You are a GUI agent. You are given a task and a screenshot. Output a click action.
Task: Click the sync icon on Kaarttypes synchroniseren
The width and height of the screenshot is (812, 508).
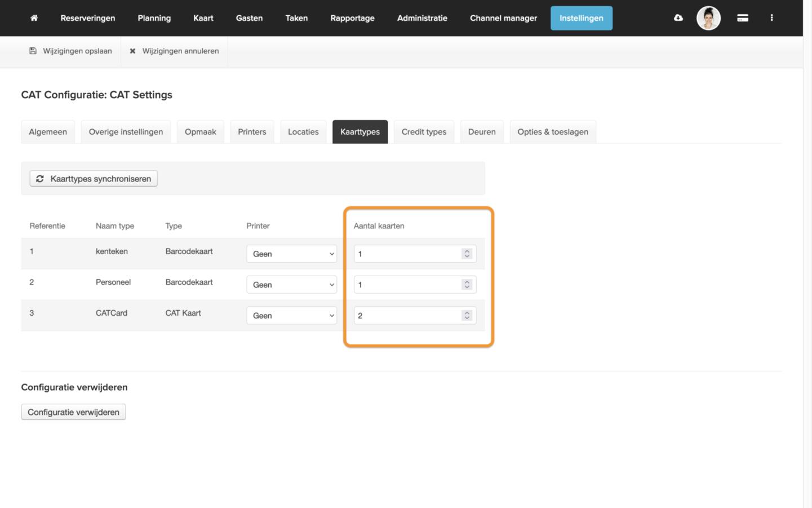[x=40, y=179]
